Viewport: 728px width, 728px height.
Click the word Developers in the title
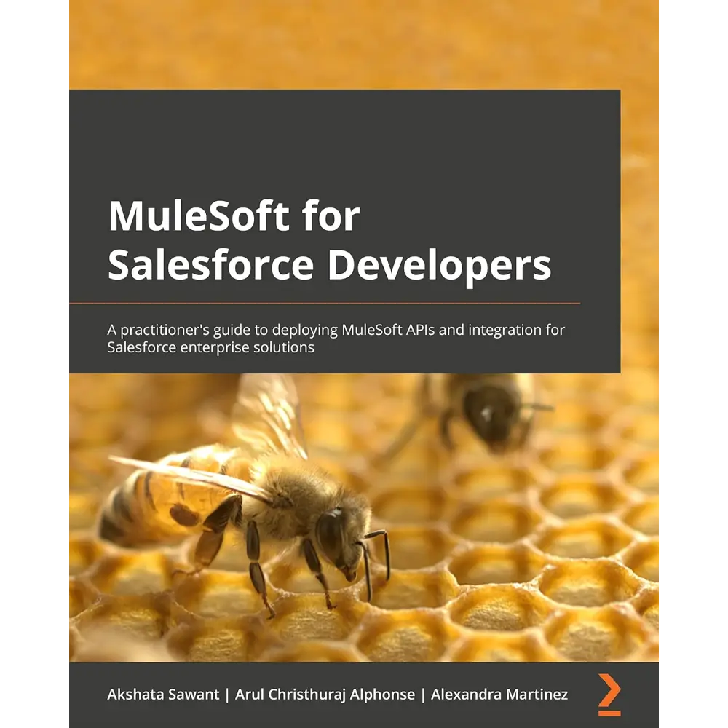pos(438,265)
